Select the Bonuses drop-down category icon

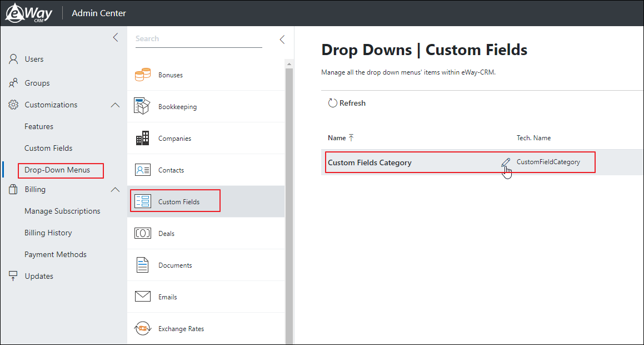pyautogui.click(x=143, y=74)
